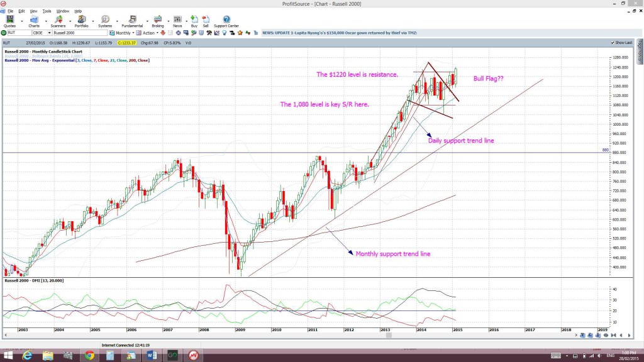644x362 pixels.
Task: Expand the Quotes dropdown arrow
Action: [22, 21]
